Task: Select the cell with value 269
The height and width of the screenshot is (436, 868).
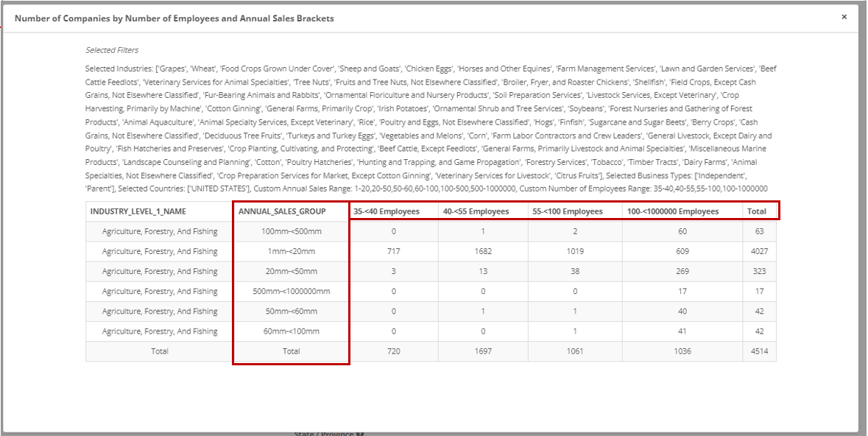Action: pos(682,271)
